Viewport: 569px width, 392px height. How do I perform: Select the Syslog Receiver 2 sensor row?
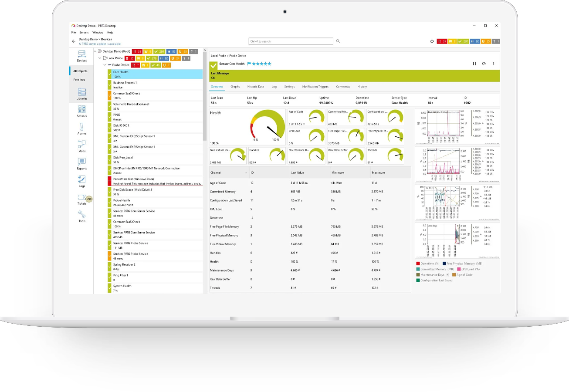click(155, 267)
